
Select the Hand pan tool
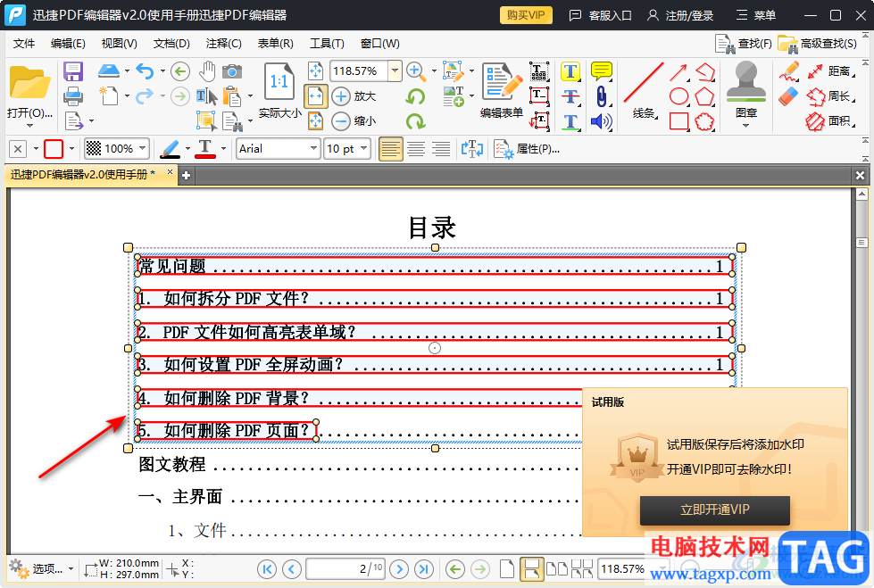[x=207, y=70]
